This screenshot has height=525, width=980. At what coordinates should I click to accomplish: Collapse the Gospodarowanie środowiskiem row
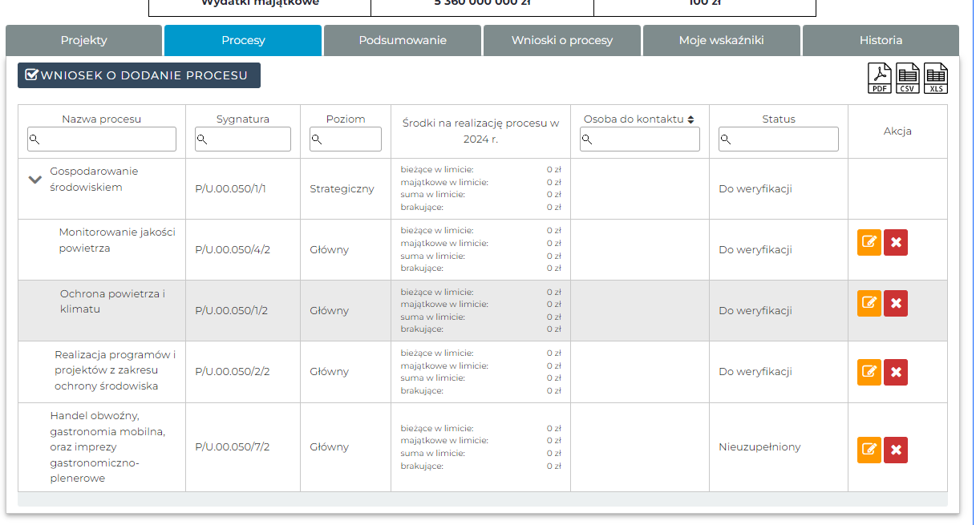coord(34,180)
